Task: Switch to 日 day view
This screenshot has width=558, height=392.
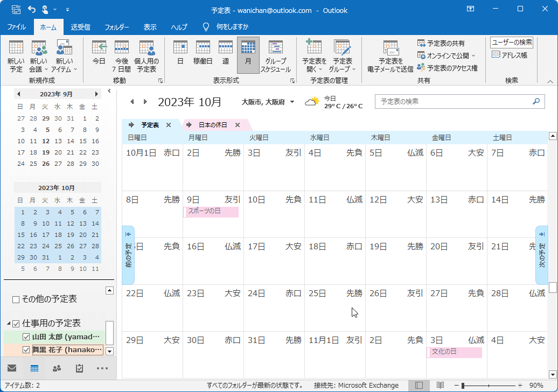Action: point(180,53)
